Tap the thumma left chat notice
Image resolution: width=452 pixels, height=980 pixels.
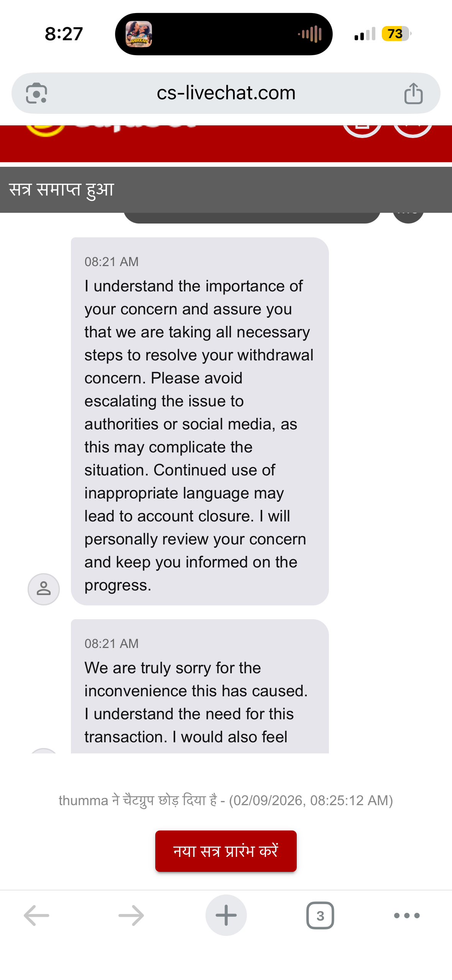click(226, 800)
